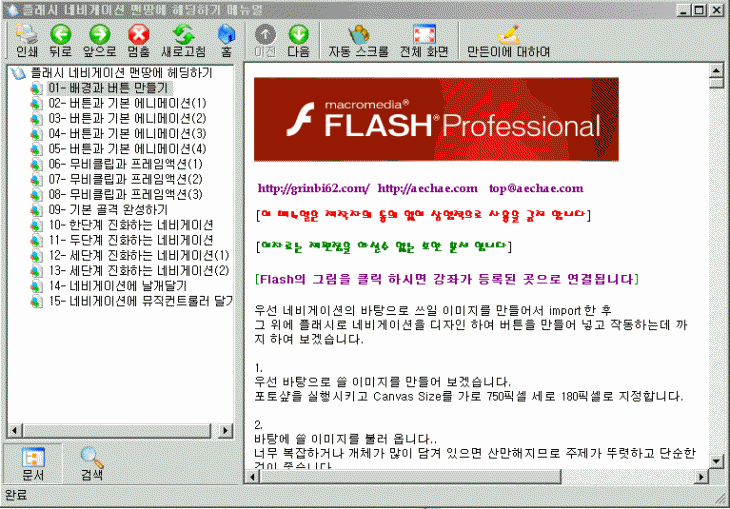Open chapter 04- 버튼과 기본 에니메이션(3)
Viewport: 730px width, 509px height.
(x=127, y=134)
